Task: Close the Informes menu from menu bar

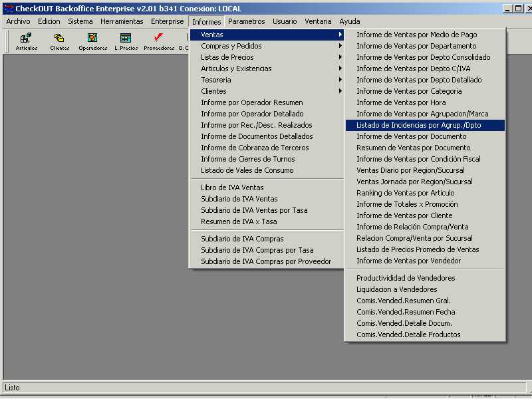Action: coord(206,22)
